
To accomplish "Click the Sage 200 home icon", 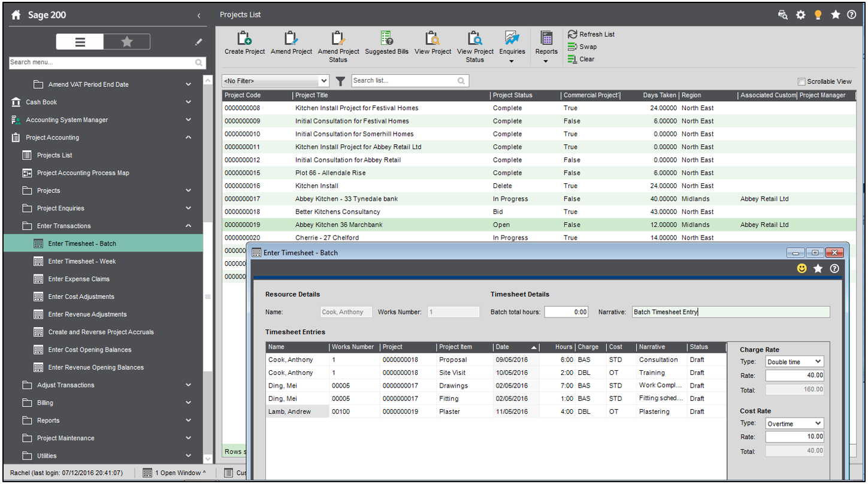I will click(16, 15).
